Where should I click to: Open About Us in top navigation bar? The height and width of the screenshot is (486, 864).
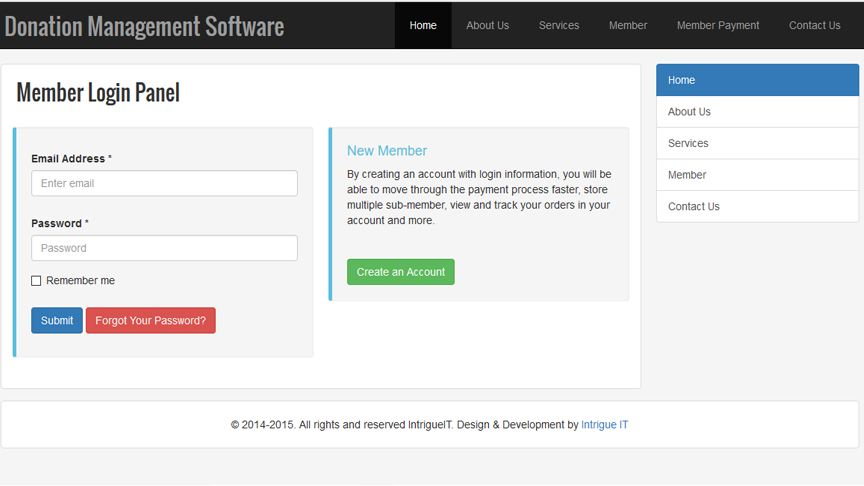click(x=487, y=25)
